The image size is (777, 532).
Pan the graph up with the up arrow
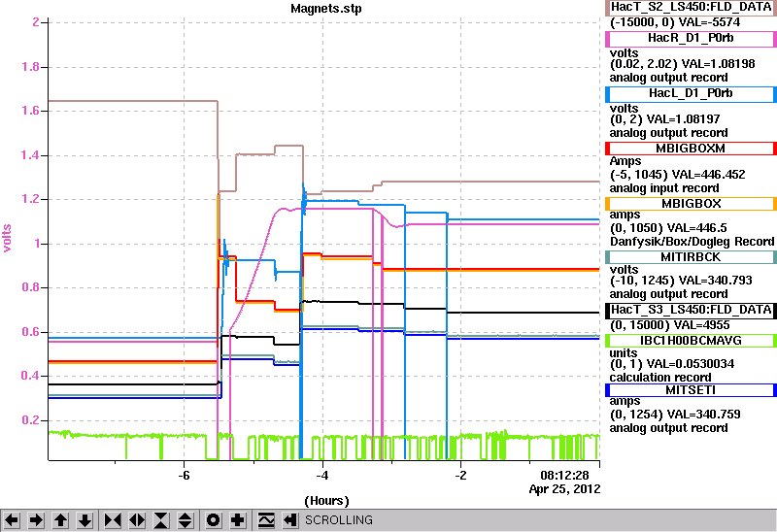click(x=61, y=520)
